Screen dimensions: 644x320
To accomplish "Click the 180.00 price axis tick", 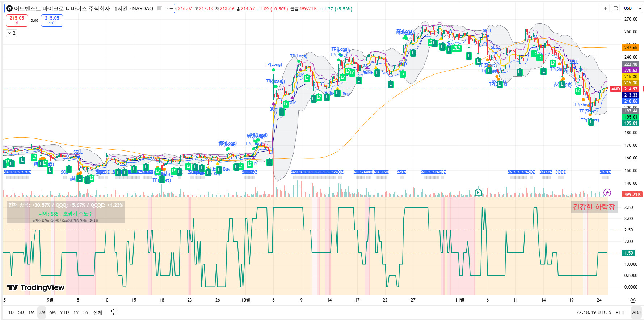I will [631, 133].
